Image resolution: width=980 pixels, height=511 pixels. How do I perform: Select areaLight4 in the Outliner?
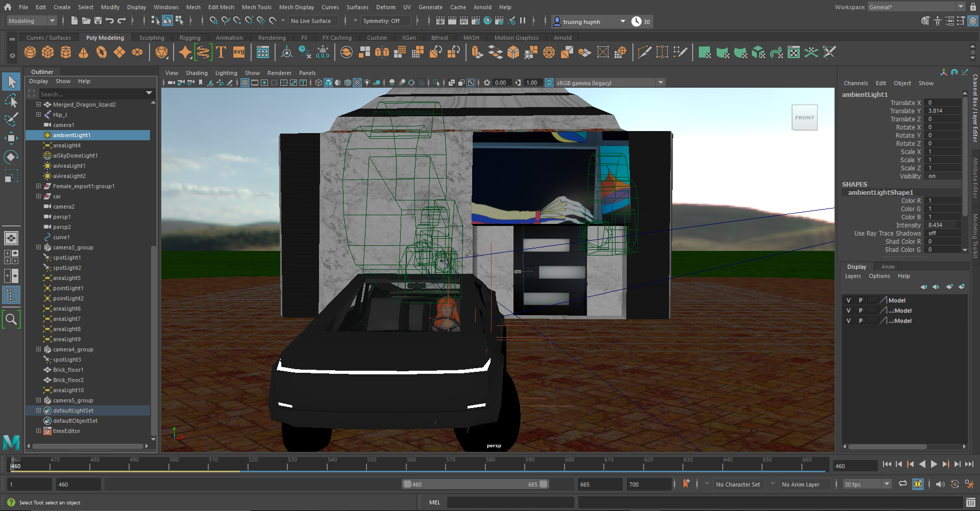(x=67, y=145)
